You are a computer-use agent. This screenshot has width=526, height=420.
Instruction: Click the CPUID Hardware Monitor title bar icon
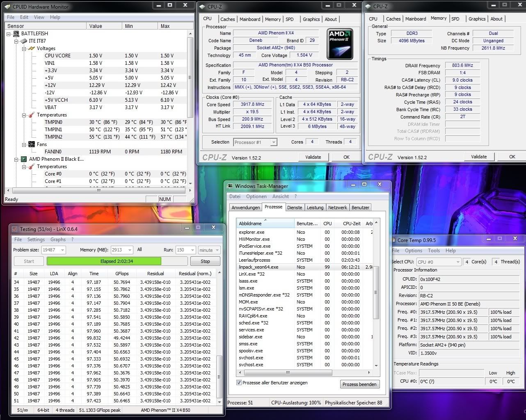click(x=7, y=7)
